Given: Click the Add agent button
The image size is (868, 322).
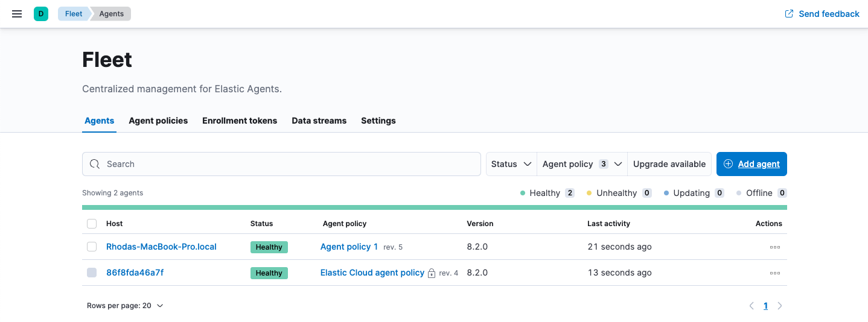Looking at the screenshot, I should pyautogui.click(x=752, y=164).
